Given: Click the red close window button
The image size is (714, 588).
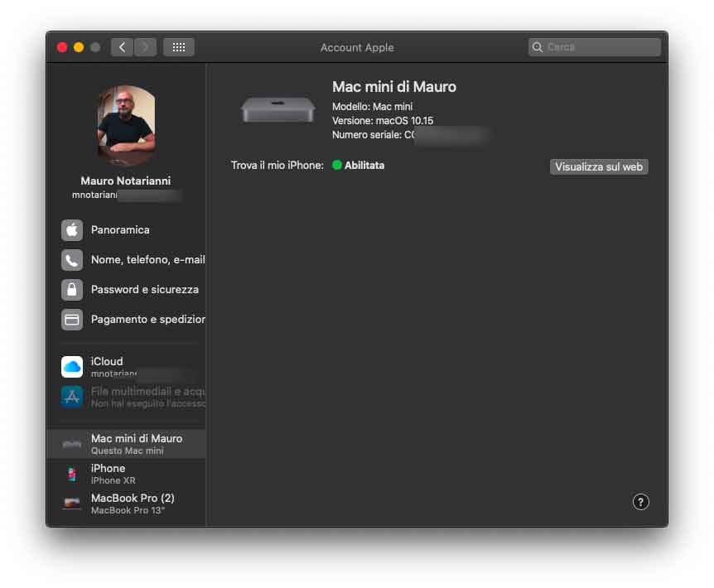Looking at the screenshot, I should [x=62, y=47].
